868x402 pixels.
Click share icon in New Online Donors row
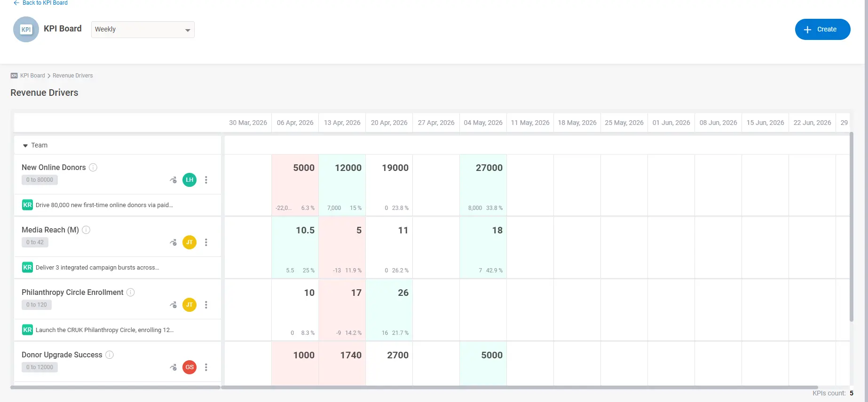[x=173, y=180]
